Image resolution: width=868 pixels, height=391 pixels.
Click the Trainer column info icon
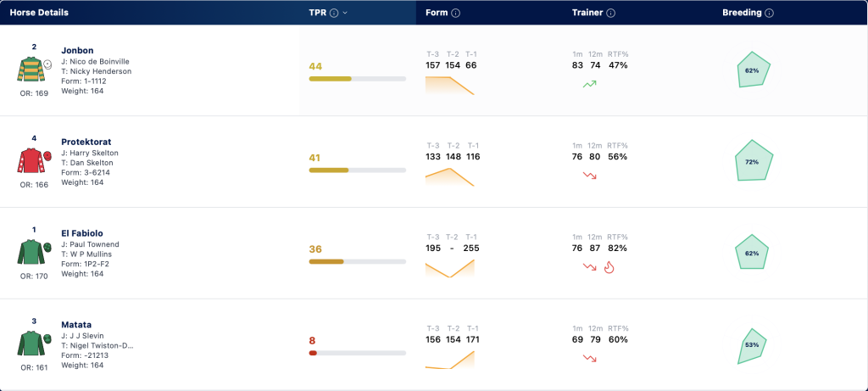(610, 13)
